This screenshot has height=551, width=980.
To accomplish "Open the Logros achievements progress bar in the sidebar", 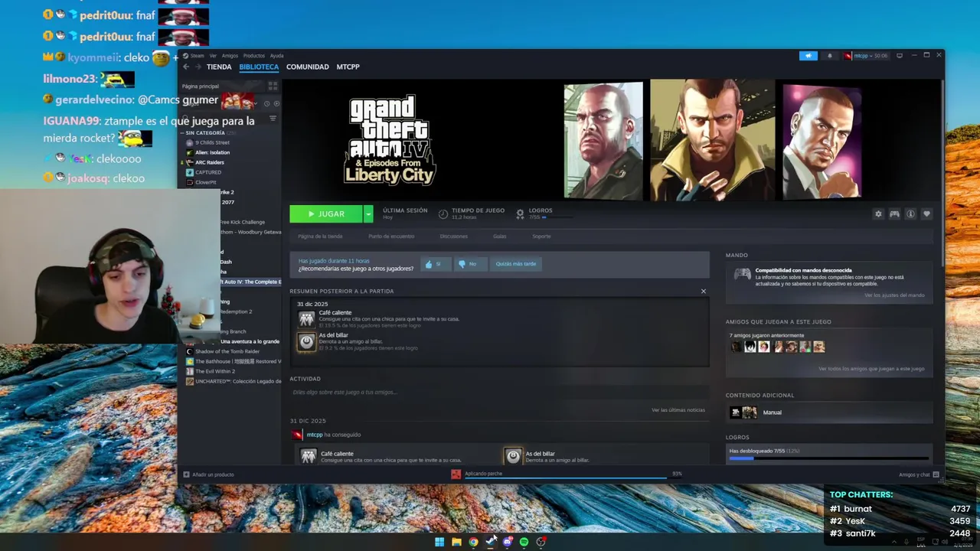I will pyautogui.click(x=829, y=458).
